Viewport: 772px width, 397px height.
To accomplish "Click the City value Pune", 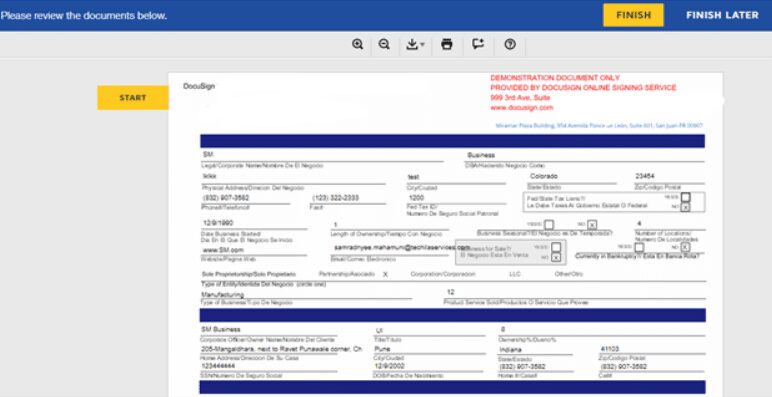I will point(382,349).
